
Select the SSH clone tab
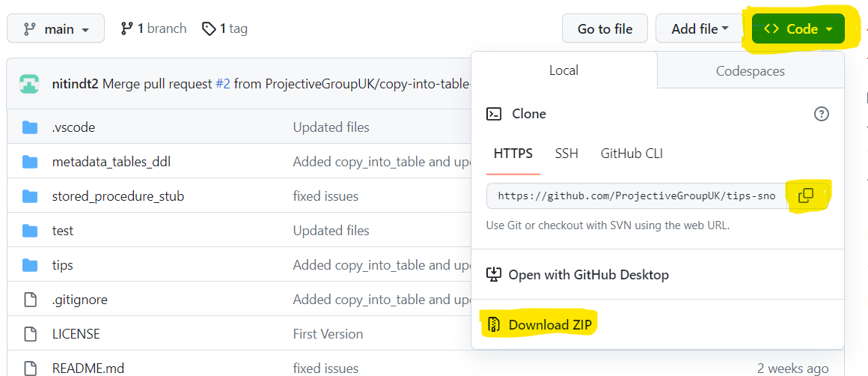tap(566, 154)
